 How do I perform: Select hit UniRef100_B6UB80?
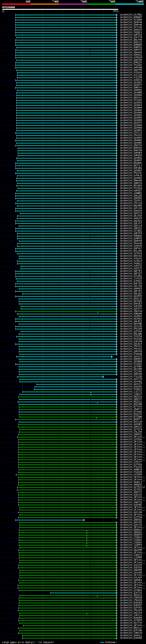[131, 163]
